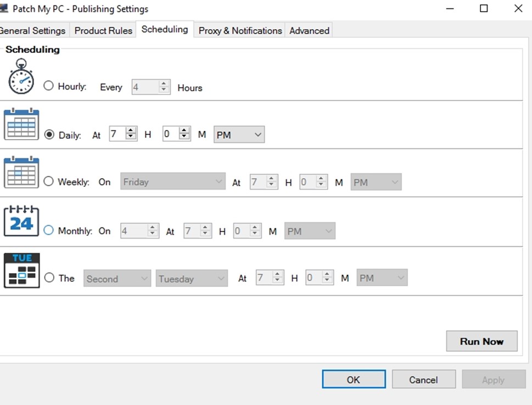
Task: Increase hour value in 'The' row
Action: 278,274
